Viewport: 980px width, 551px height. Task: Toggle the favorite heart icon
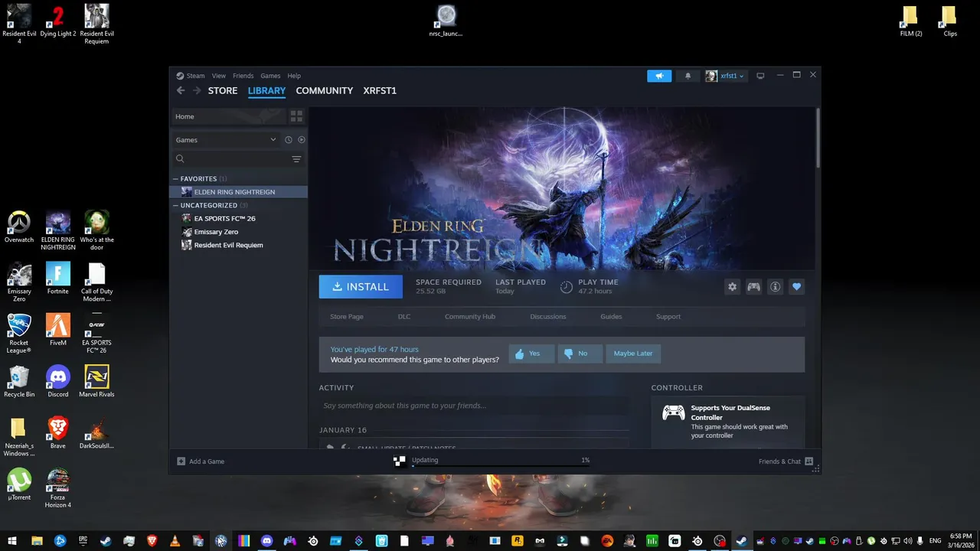[797, 287]
